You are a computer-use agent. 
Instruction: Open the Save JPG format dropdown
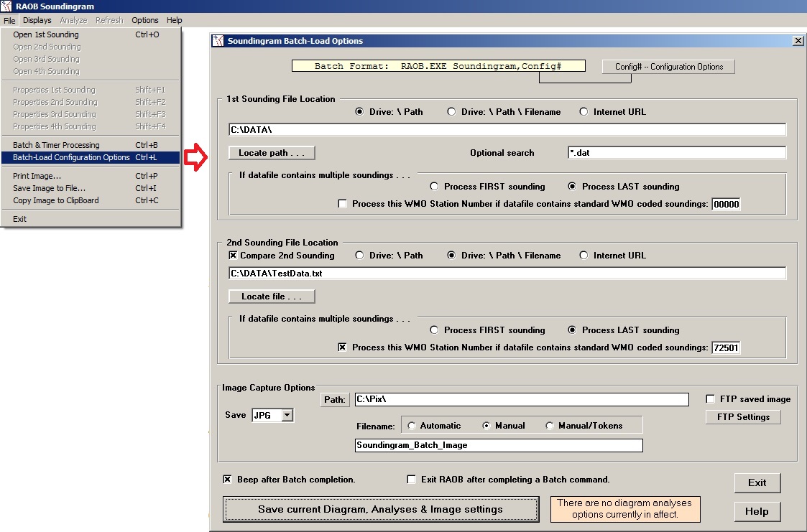[x=287, y=415]
